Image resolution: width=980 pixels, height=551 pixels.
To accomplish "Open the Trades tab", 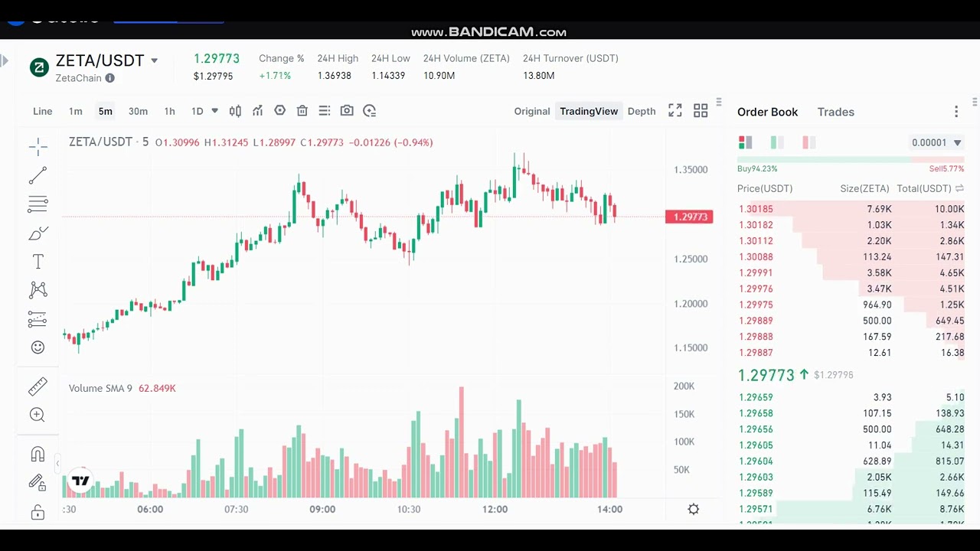I will 835,112.
